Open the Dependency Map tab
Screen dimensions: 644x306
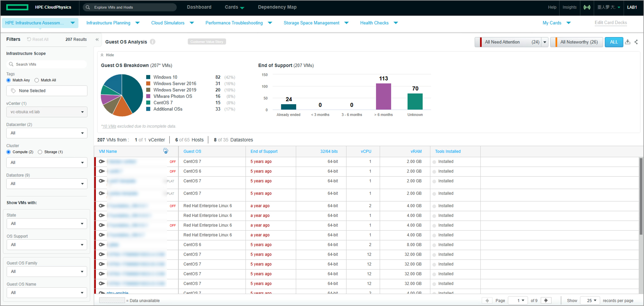tap(277, 7)
